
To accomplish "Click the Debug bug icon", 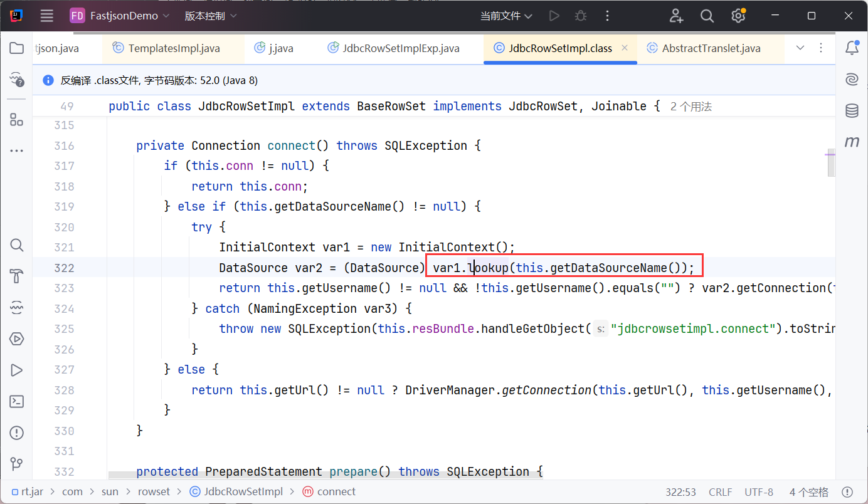I will [x=581, y=16].
